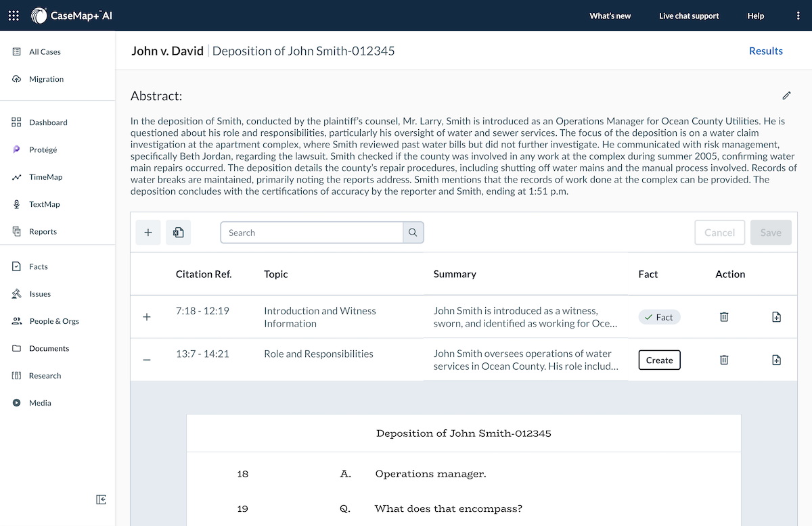812x526 pixels.
Task: Open the apps grid launcher icon
Action: (14, 16)
